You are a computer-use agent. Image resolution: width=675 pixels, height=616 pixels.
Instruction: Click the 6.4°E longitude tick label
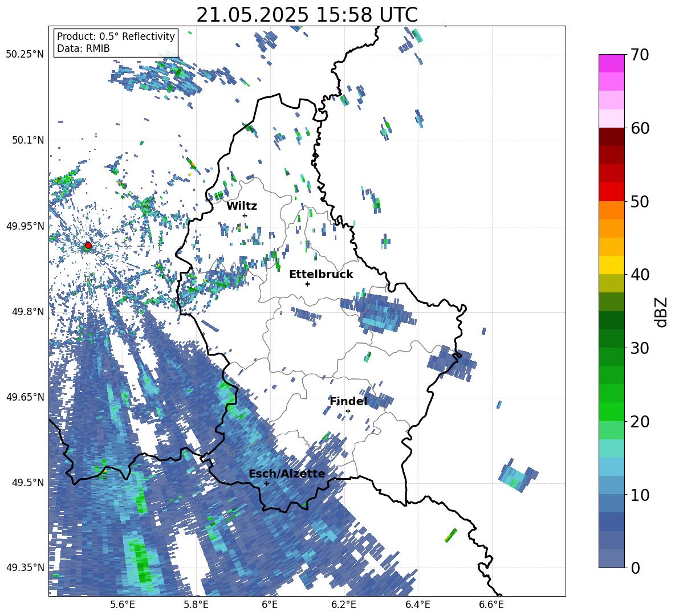pyautogui.click(x=417, y=605)
